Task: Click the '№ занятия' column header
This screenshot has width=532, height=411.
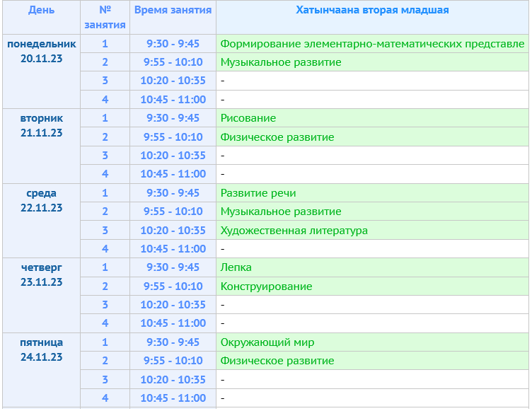Action: pos(105,18)
